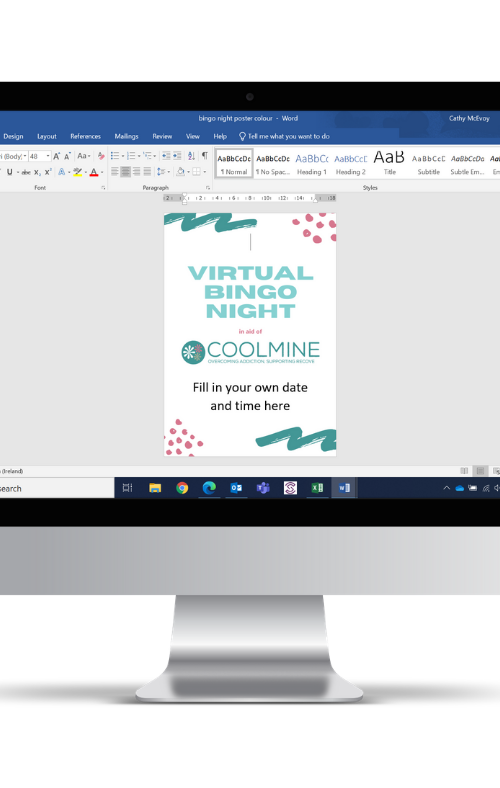Click the Cathy McEvoy account name
The height and width of the screenshot is (788, 500).
pyautogui.click(x=469, y=119)
